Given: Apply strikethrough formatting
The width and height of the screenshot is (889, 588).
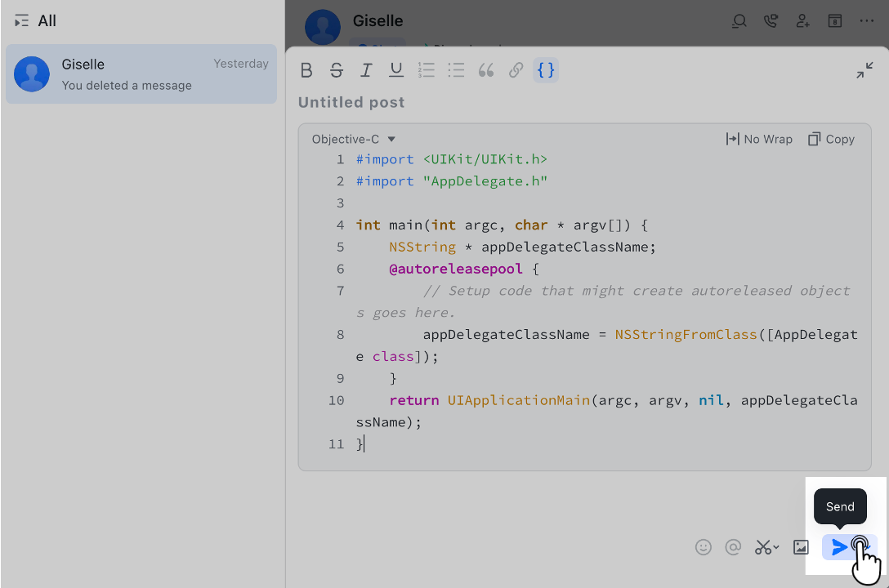Looking at the screenshot, I should 337,70.
